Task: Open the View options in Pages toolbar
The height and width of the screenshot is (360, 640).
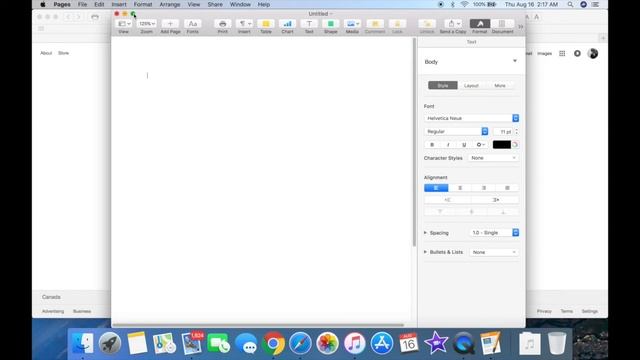Action: [124, 24]
